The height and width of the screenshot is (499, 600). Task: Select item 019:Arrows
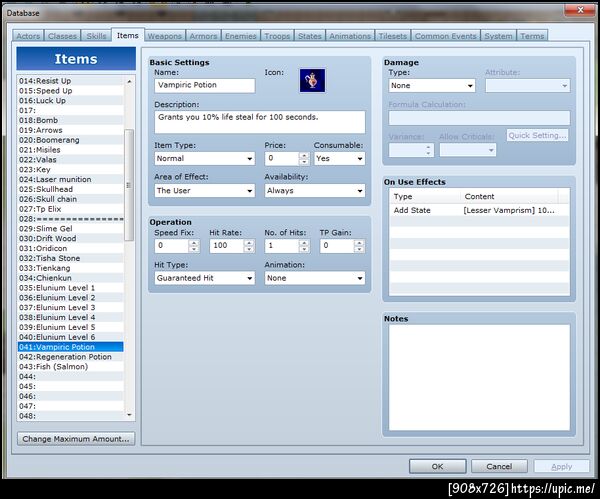coord(71,130)
